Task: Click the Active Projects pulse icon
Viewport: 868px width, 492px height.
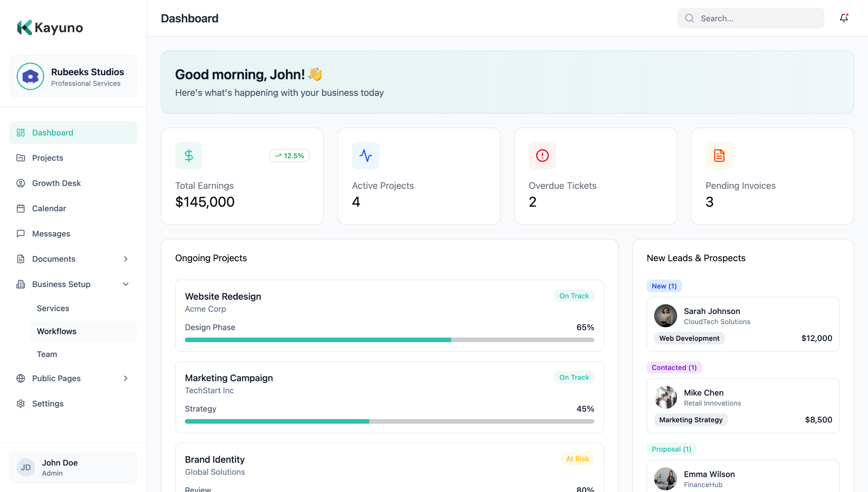Action: [366, 156]
